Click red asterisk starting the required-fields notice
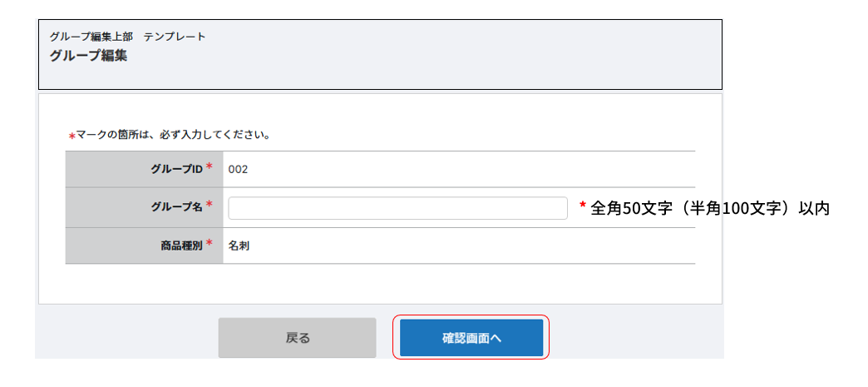The width and height of the screenshot is (868, 387). coord(72,136)
